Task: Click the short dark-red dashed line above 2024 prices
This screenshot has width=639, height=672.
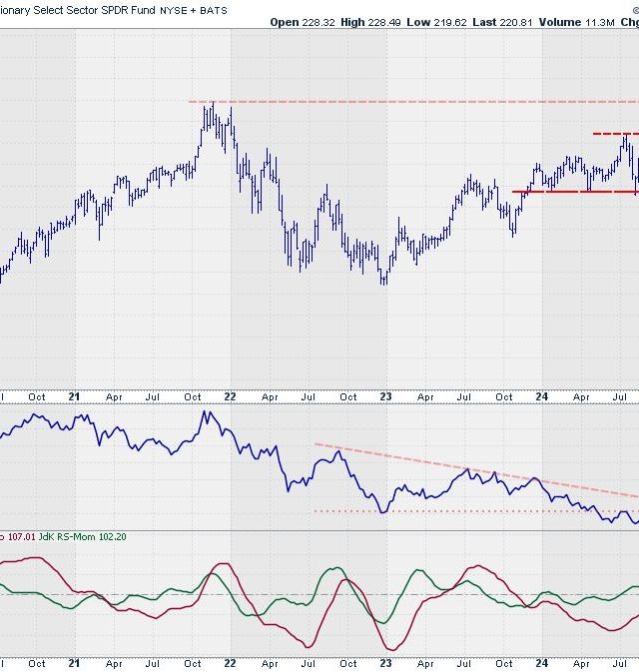Action: point(615,134)
